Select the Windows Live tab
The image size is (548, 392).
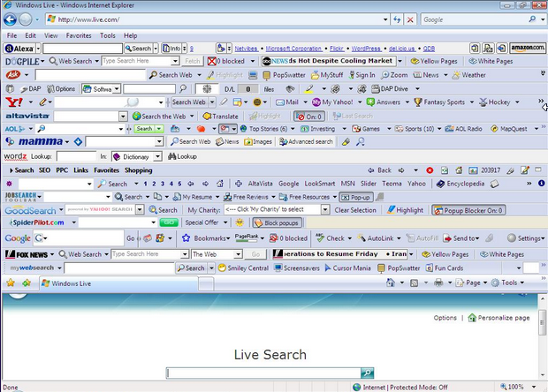[118, 283]
